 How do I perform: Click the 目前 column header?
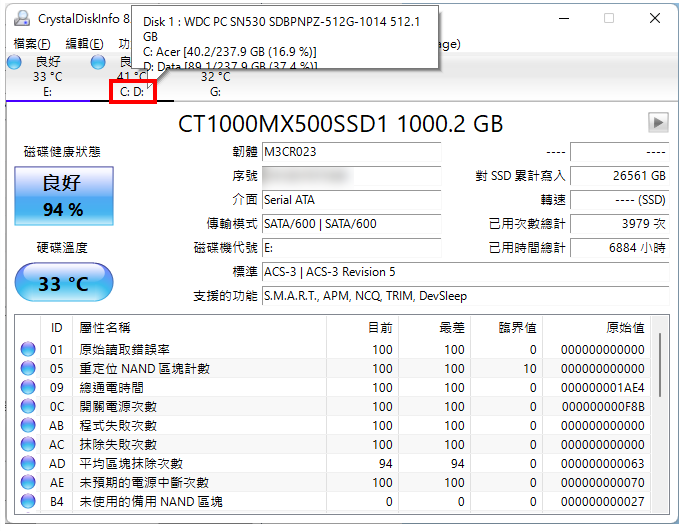click(x=363, y=328)
